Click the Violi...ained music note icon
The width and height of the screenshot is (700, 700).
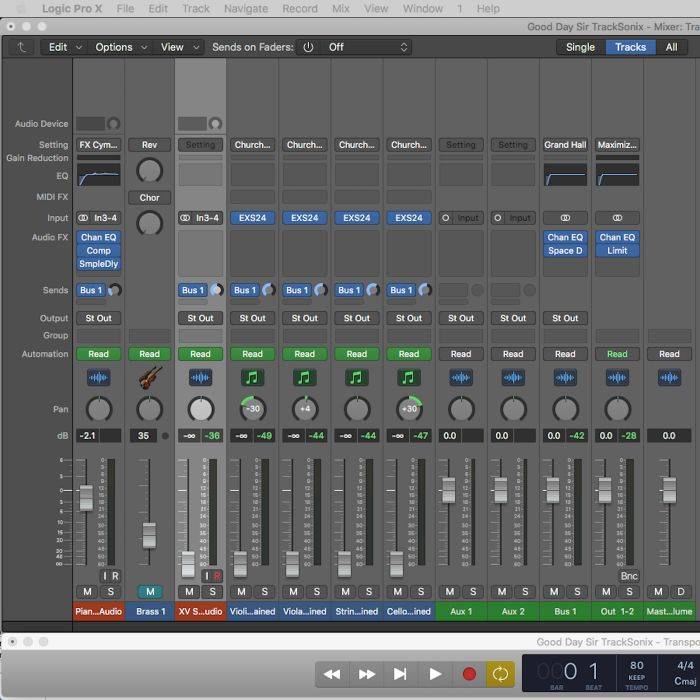coord(252,378)
